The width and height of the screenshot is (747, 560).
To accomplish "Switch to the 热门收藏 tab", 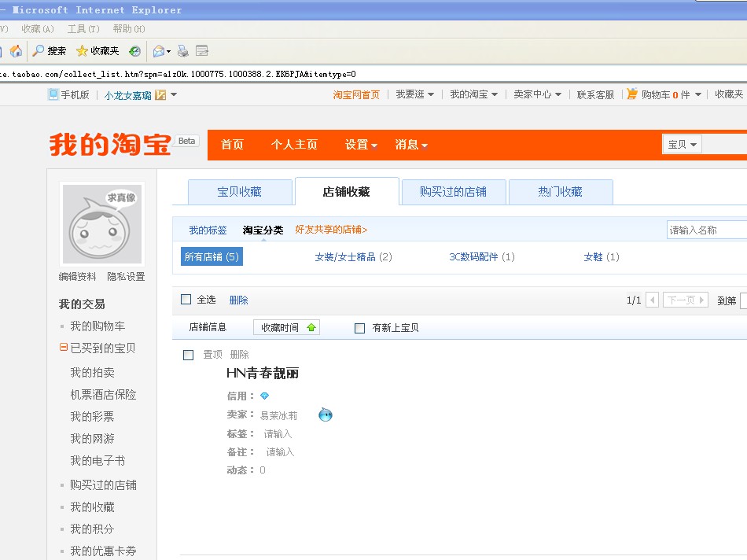I will coord(561,191).
